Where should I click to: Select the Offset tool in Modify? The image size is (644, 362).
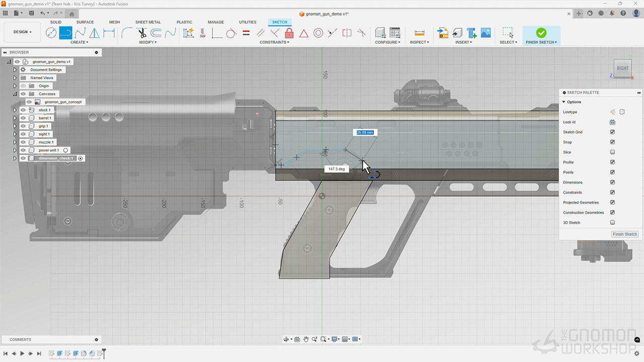pyautogui.click(x=156, y=33)
